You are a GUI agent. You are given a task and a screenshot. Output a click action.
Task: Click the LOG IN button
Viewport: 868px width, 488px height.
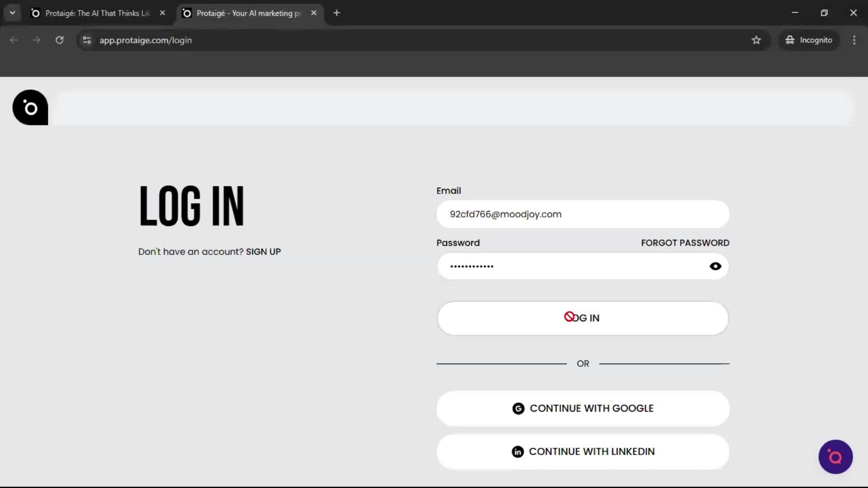point(582,318)
